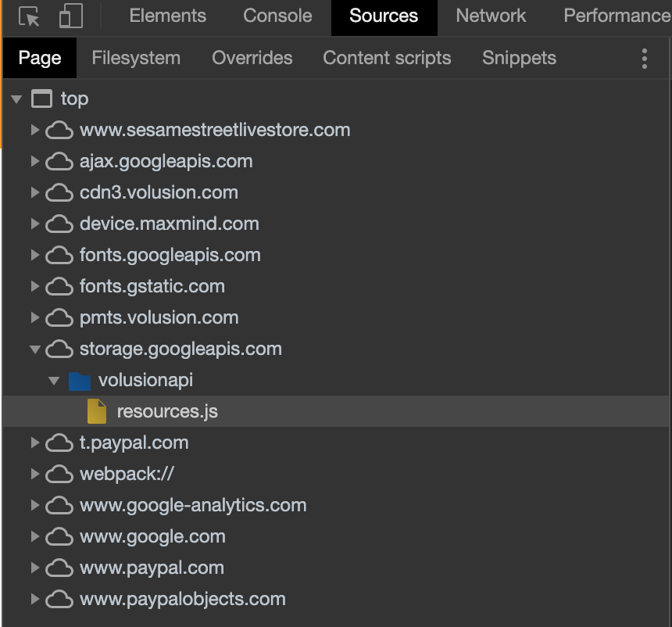Expand the t.paypal.com domain arrow
672x627 pixels.
[35, 443]
